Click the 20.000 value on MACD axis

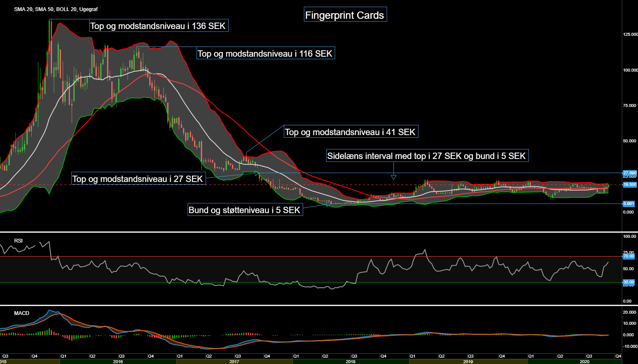pyautogui.click(x=629, y=312)
